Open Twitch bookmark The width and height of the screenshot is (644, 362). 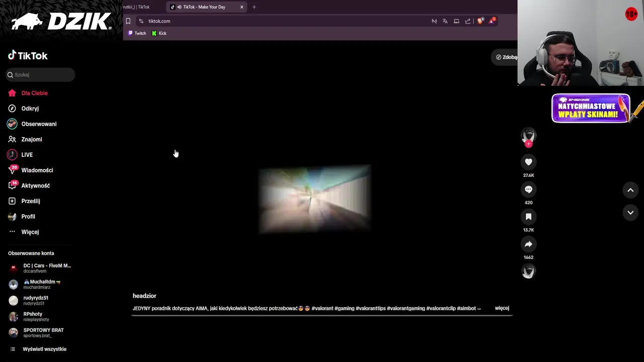click(x=137, y=33)
